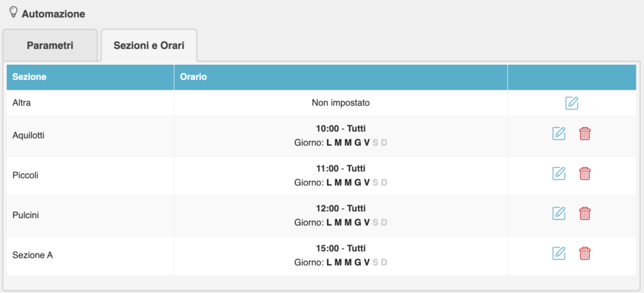Click the Giorno line in Aquilotti row
The image size is (644, 293).
pyautogui.click(x=341, y=143)
